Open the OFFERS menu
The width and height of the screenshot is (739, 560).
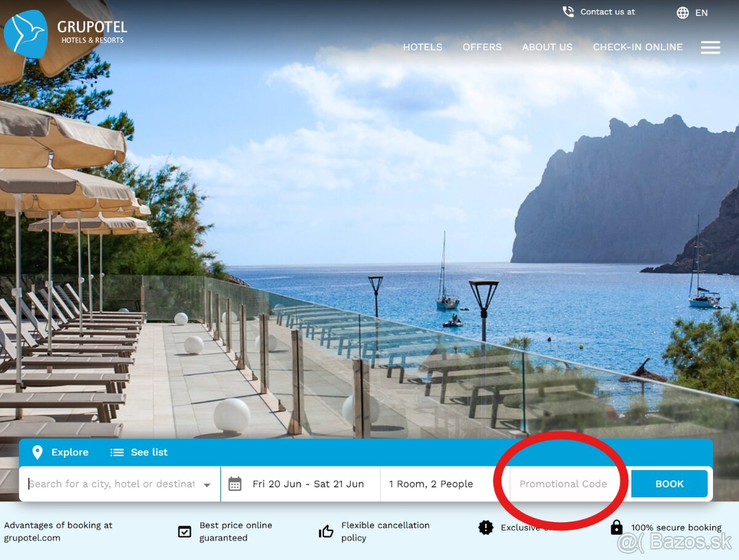[x=482, y=47]
